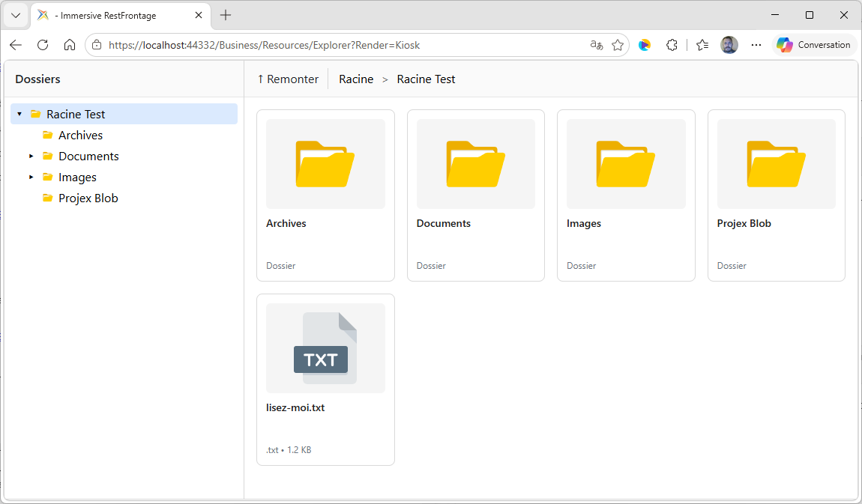This screenshot has width=862, height=504.
Task: Go to browser home page icon
Action: (x=69, y=45)
